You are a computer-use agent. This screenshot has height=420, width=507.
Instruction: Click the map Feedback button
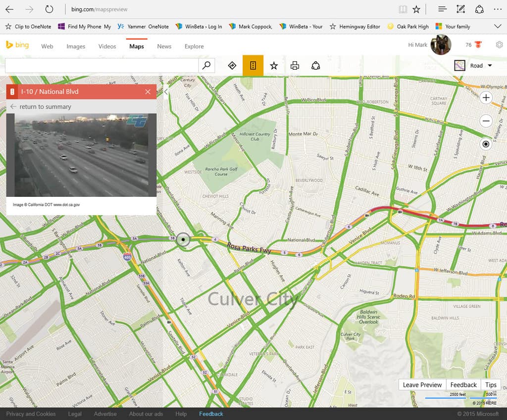pos(463,384)
